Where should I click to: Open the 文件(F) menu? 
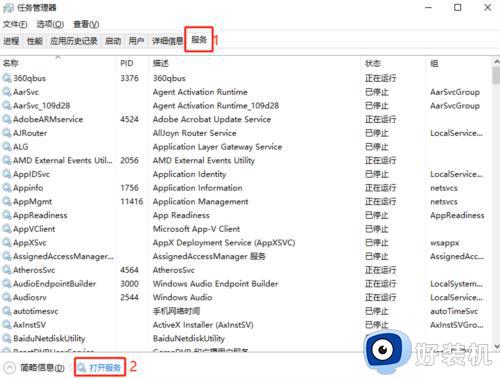click(15, 24)
